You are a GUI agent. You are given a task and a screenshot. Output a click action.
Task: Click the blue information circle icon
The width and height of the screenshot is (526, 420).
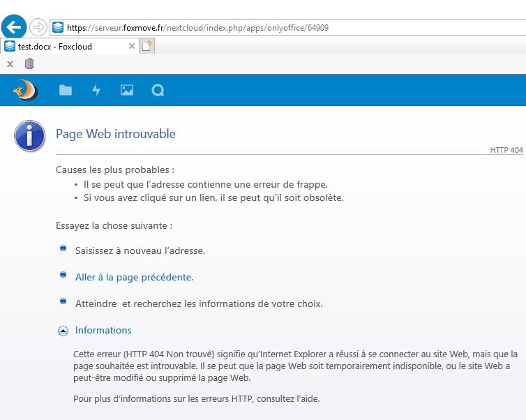pyautogui.click(x=29, y=135)
